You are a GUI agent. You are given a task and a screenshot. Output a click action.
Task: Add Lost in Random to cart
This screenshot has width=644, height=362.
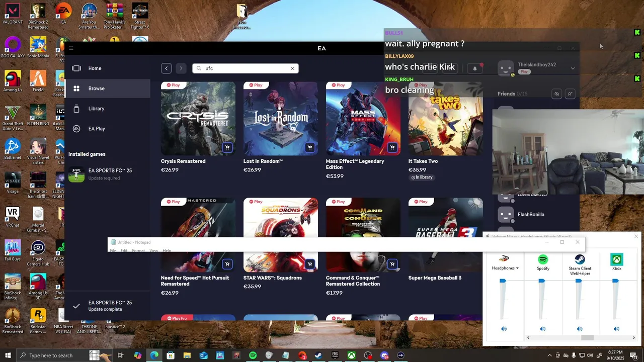point(310,148)
